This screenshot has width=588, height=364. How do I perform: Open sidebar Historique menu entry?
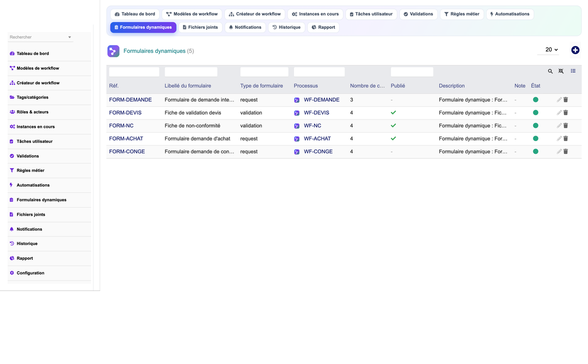49,243
